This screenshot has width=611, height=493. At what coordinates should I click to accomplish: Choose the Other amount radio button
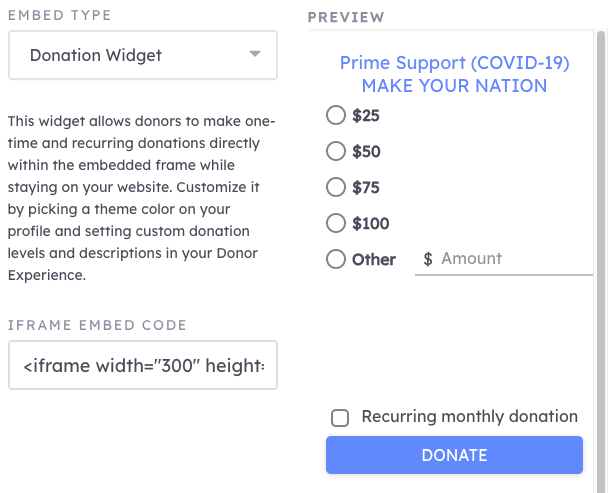coord(337,259)
